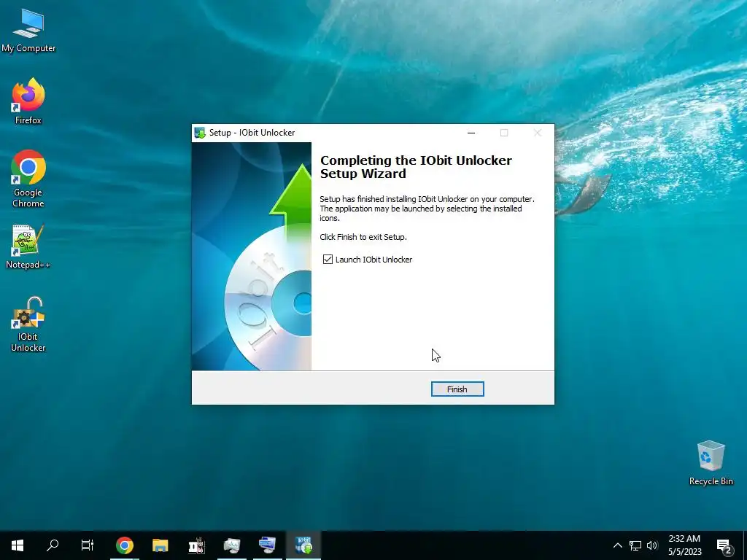Show hidden system tray icons
This screenshot has width=747, height=560.
[617, 545]
